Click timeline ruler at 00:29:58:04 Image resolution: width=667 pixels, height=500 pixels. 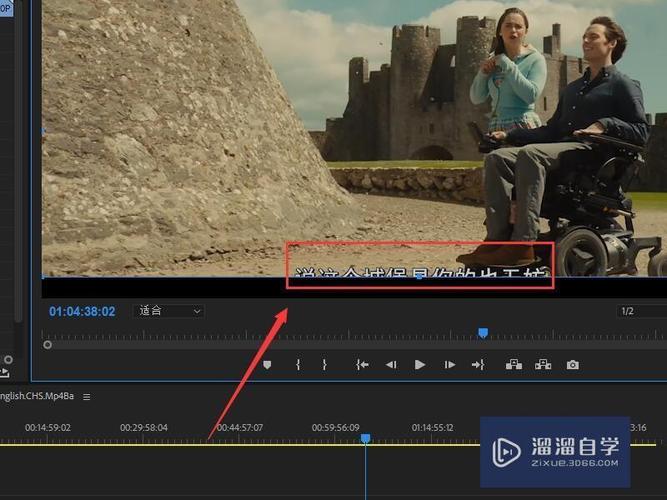144,428
